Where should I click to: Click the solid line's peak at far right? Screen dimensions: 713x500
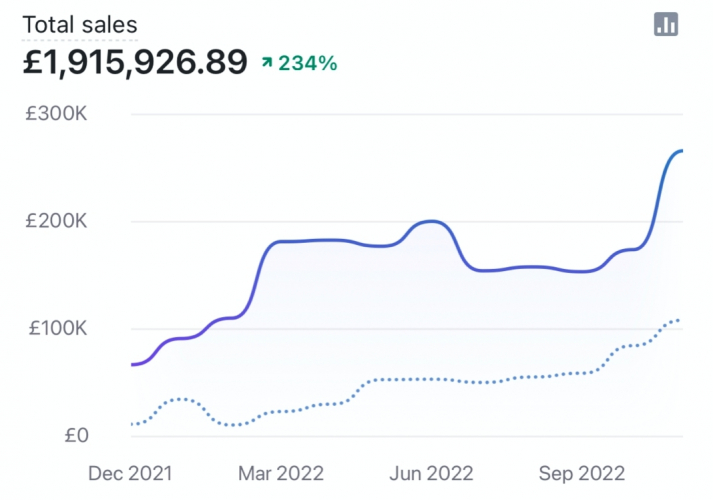(x=678, y=151)
